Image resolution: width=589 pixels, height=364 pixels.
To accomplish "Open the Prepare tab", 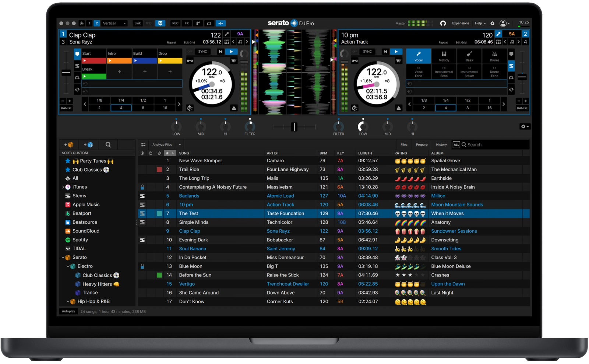I will point(422,145).
